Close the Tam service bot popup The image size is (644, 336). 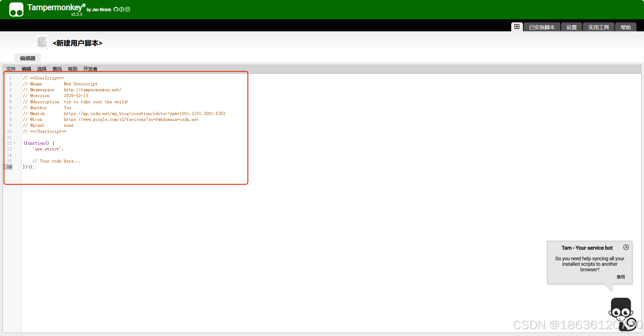pos(626,247)
